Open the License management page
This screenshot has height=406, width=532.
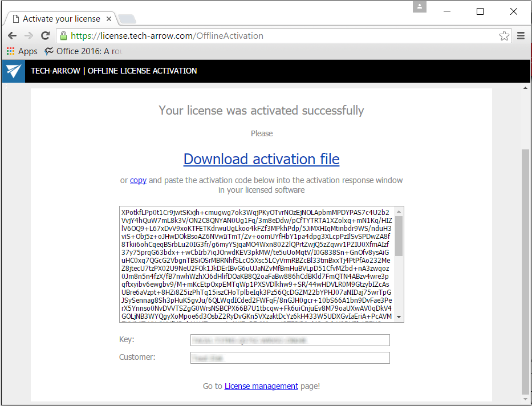pos(261,386)
